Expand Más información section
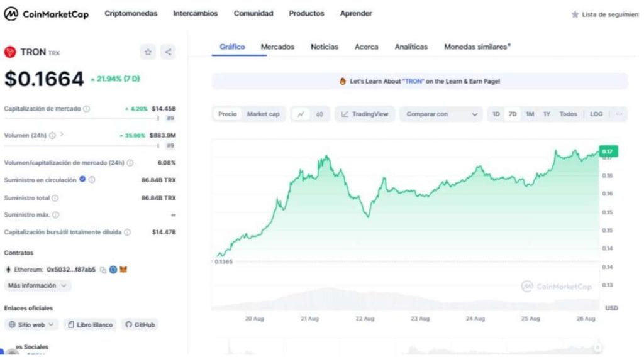 pos(37,285)
